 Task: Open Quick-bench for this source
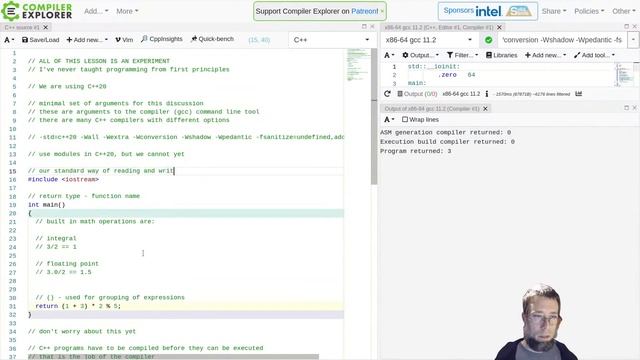[212, 39]
